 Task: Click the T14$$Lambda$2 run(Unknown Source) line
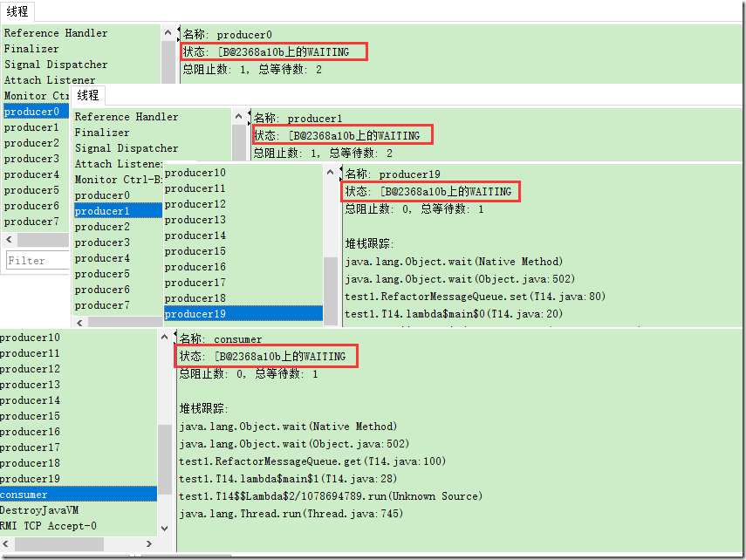(331, 496)
